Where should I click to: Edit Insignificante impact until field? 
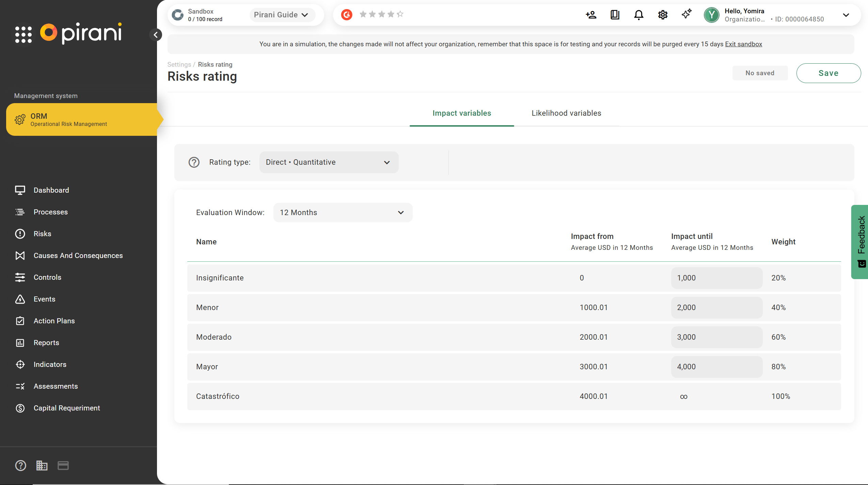(x=716, y=278)
